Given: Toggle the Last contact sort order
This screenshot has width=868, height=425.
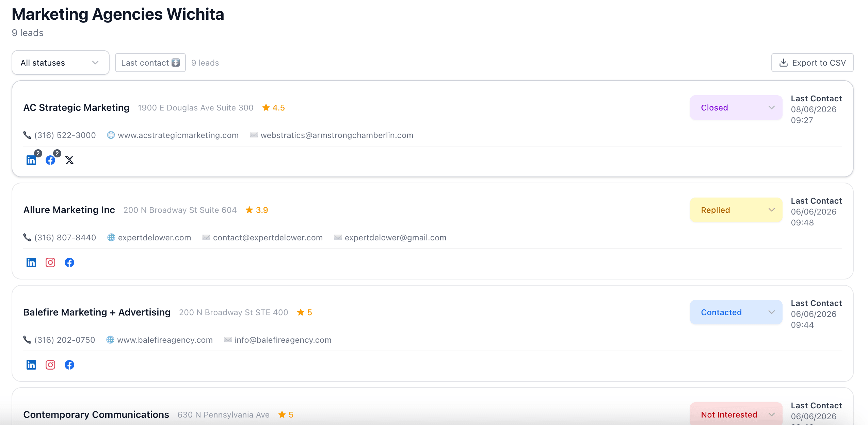Looking at the screenshot, I should pos(150,63).
